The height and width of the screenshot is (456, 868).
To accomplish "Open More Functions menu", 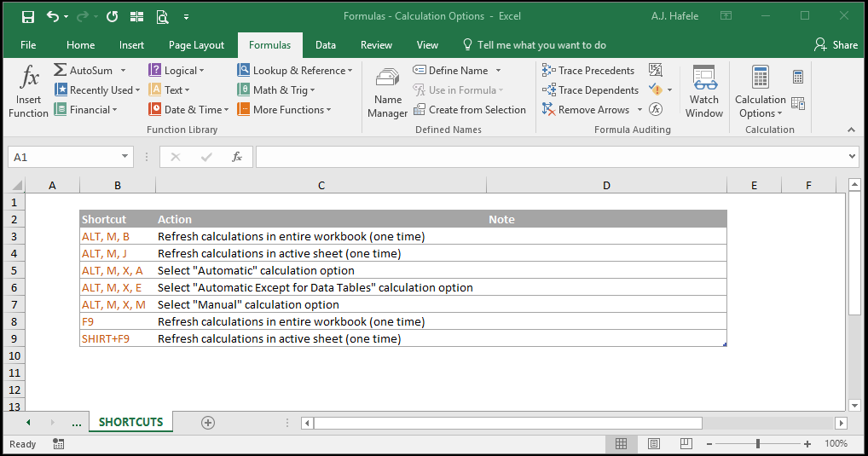I will [x=284, y=110].
